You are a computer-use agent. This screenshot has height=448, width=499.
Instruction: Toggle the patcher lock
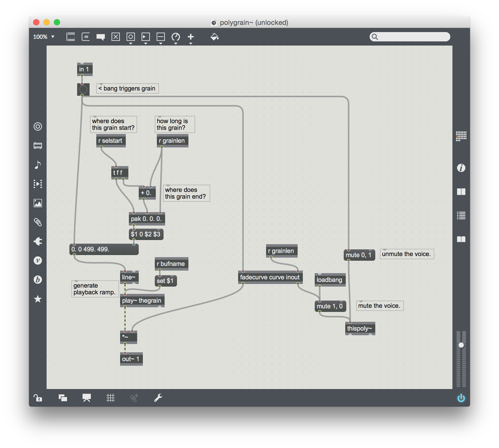[38, 398]
